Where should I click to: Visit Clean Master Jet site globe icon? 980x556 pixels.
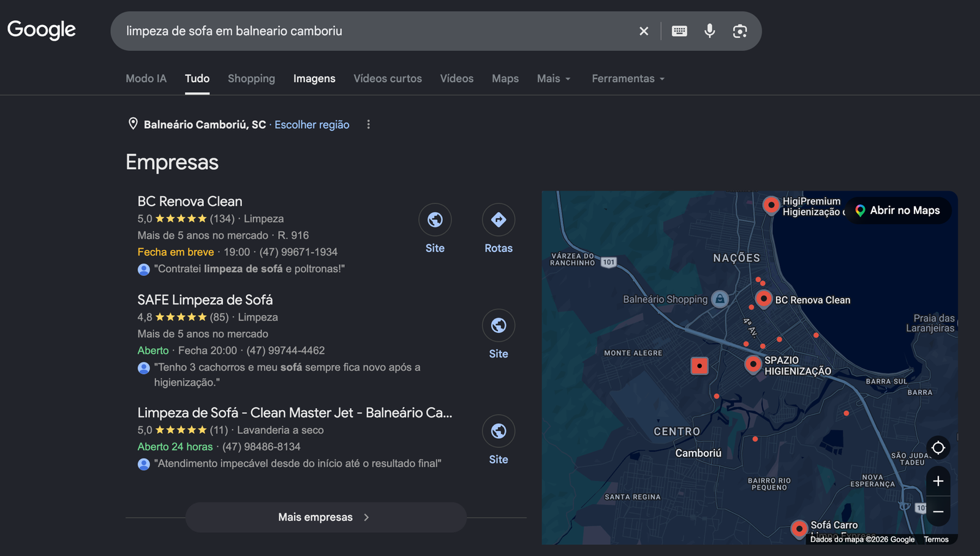[499, 431]
